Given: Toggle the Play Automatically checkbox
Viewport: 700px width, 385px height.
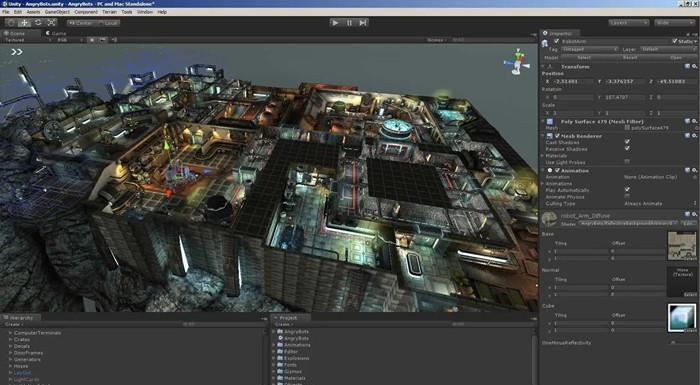Looking at the screenshot, I should 627,190.
